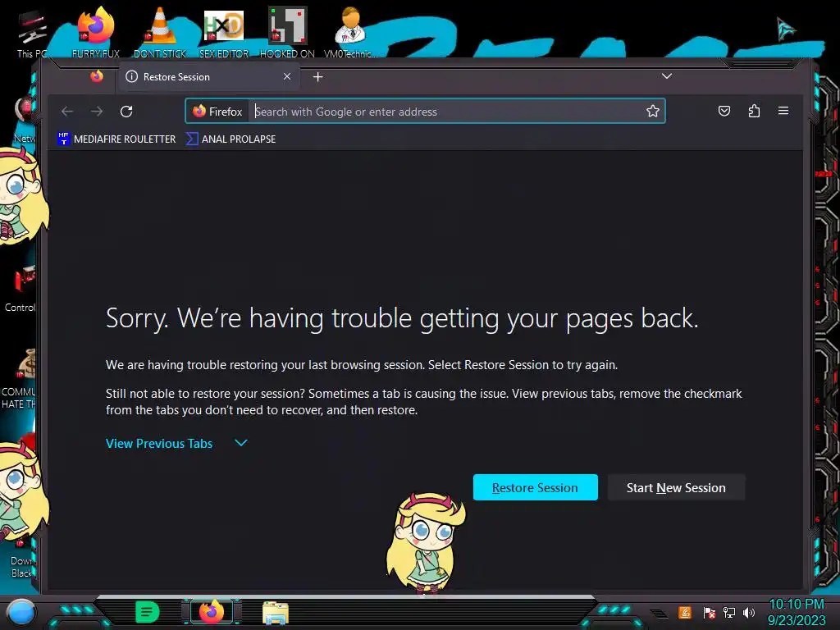Open the This PC desktop icon

[32, 33]
